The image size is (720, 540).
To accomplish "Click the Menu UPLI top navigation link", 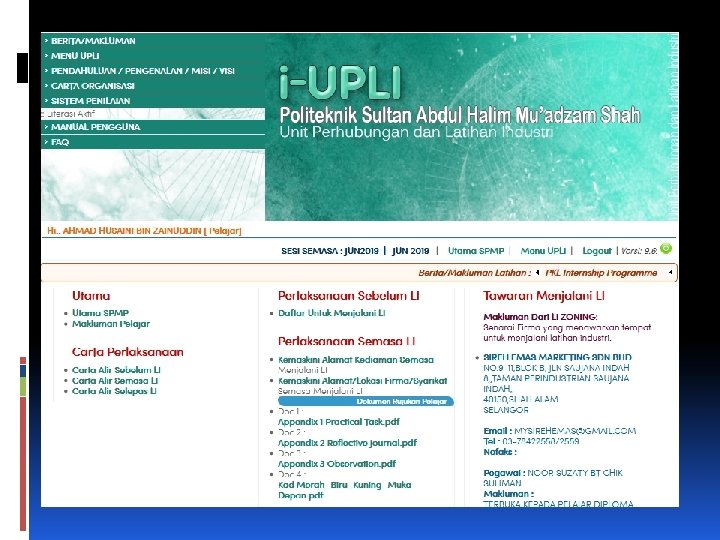I will [543, 251].
